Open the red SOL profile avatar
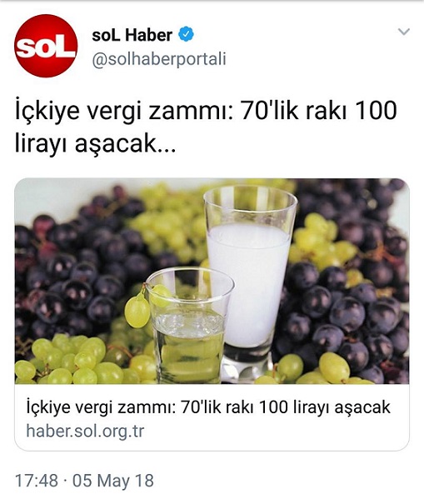 click(x=46, y=46)
